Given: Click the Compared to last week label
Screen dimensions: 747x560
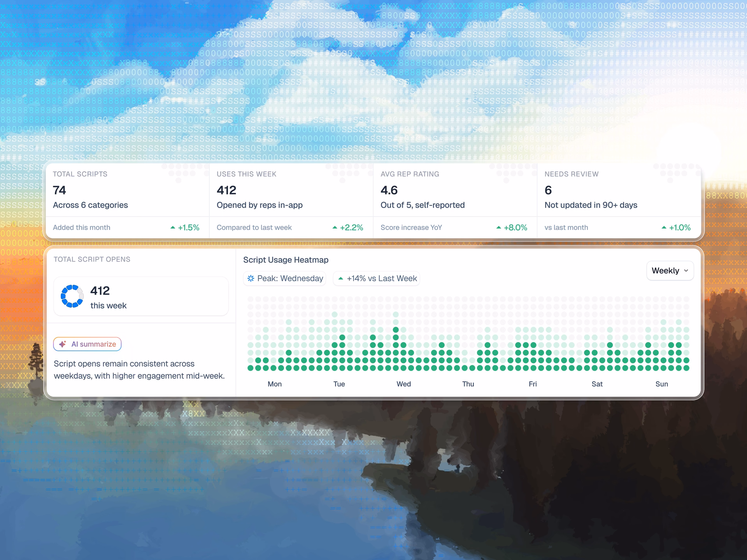Looking at the screenshot, I should [x=254, y=227].
